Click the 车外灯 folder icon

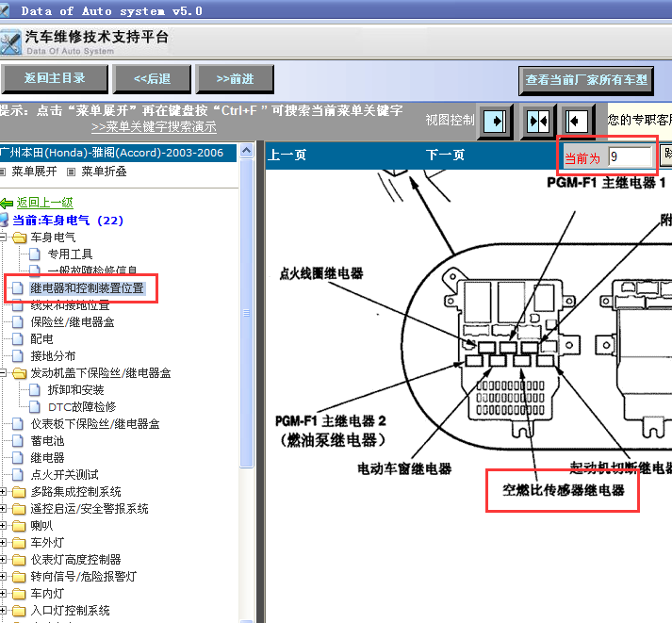[19, 543]
